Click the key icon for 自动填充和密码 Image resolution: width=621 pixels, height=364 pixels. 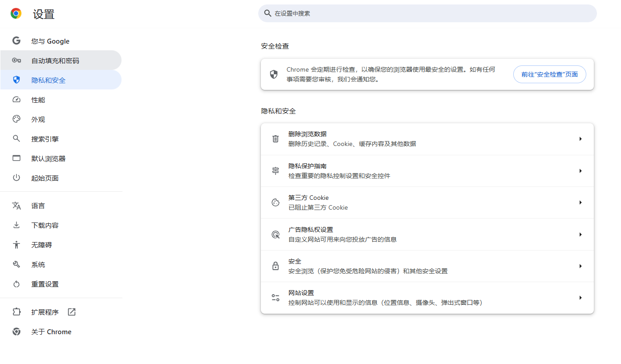pos(16,61)
